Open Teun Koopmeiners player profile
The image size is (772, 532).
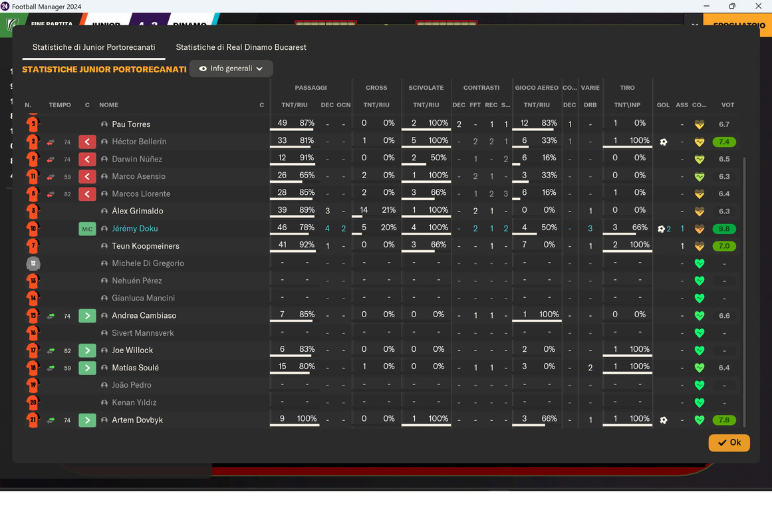[145, 246]
